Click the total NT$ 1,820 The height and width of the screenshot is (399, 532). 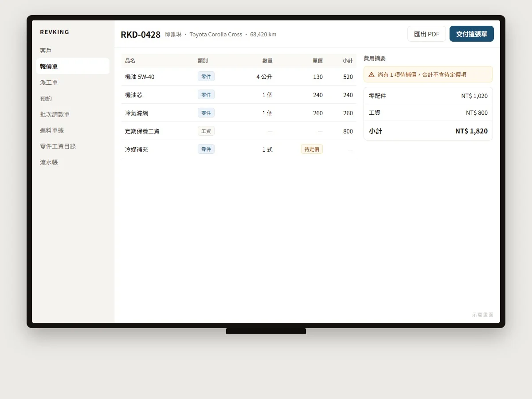coord(471,131)
